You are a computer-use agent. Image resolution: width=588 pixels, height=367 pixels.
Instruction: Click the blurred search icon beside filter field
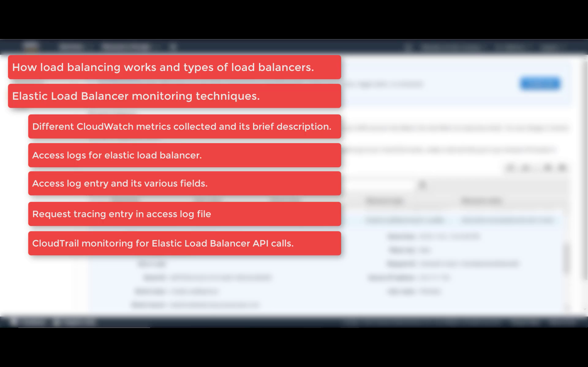pos(422,185)
